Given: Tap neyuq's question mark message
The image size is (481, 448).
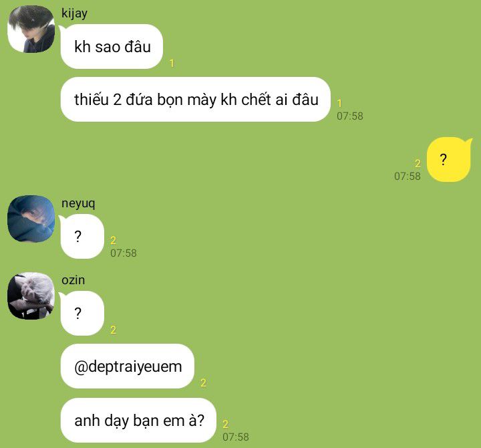Looking at the screenshot, I should tap(82, 237).
